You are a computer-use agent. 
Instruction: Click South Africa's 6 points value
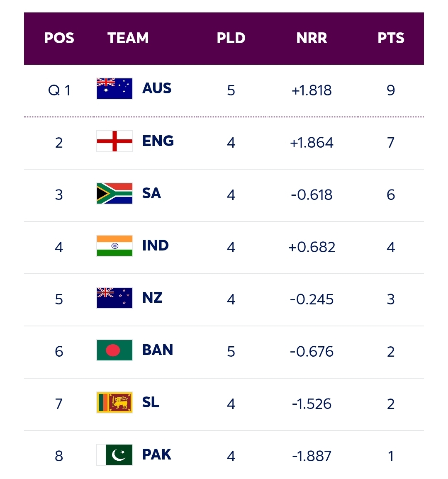point(391,195)
